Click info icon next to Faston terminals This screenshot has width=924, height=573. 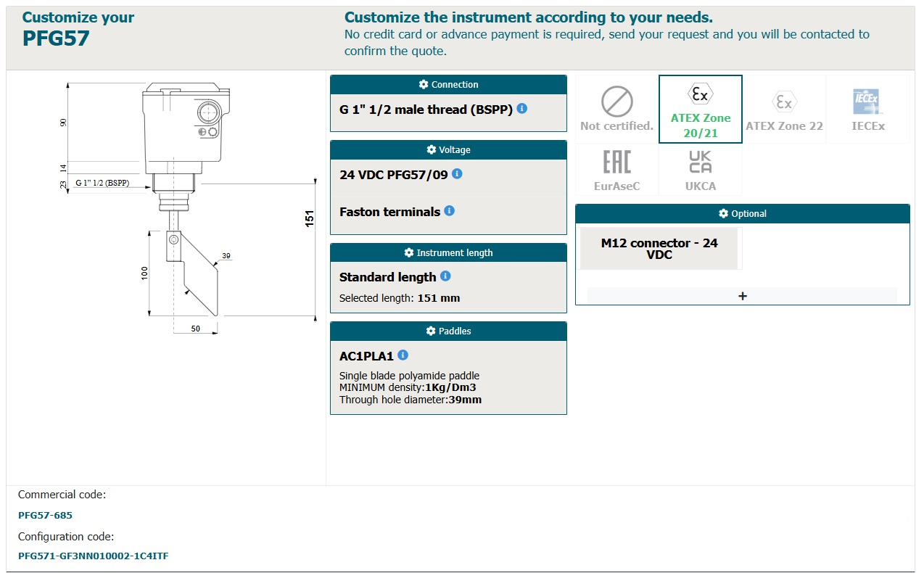[450, 211]
